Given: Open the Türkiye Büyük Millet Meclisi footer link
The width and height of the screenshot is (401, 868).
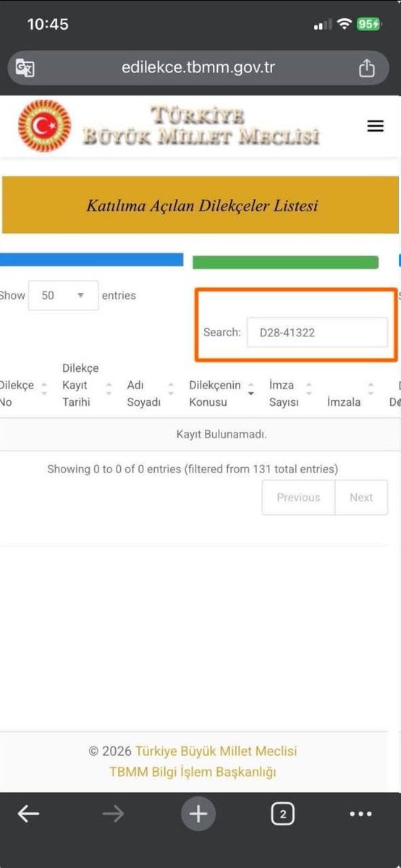Looking at the screenshot, I should click(216, 751).
